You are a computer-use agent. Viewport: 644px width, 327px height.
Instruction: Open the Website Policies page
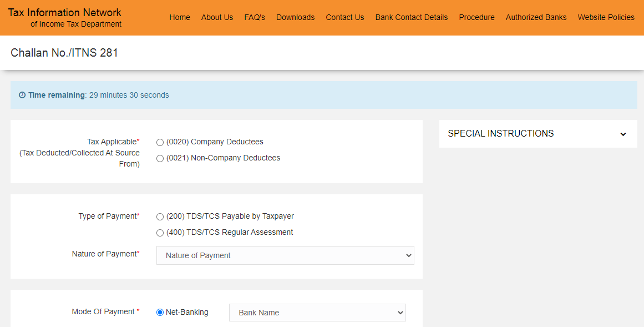[x=606, y=17]
